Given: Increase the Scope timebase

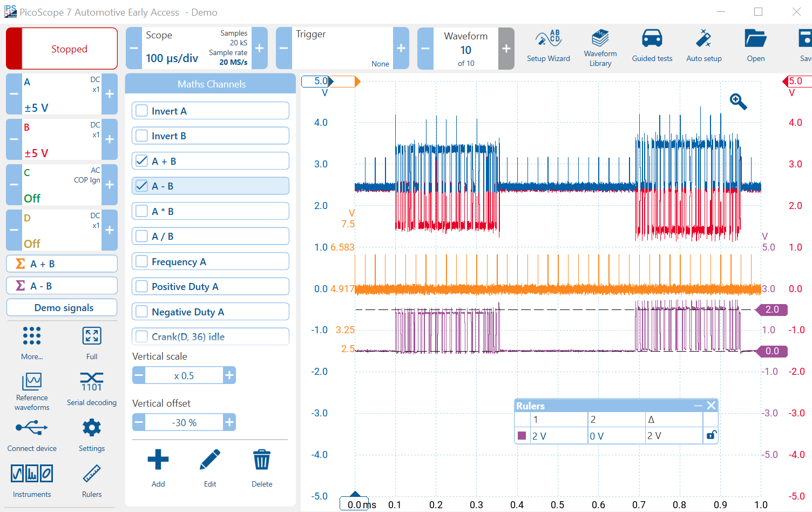Looking at the screenshot, I should tap(259, 48).
